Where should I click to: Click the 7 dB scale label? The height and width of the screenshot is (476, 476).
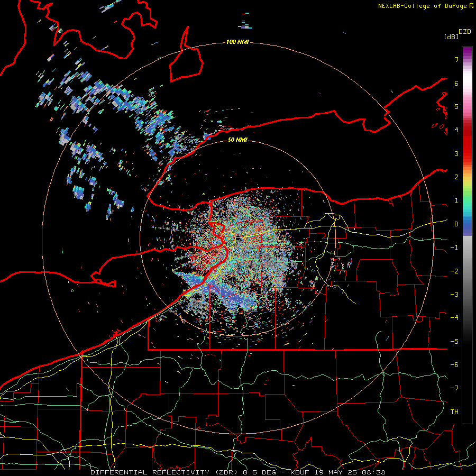click(x=456, y=59)
